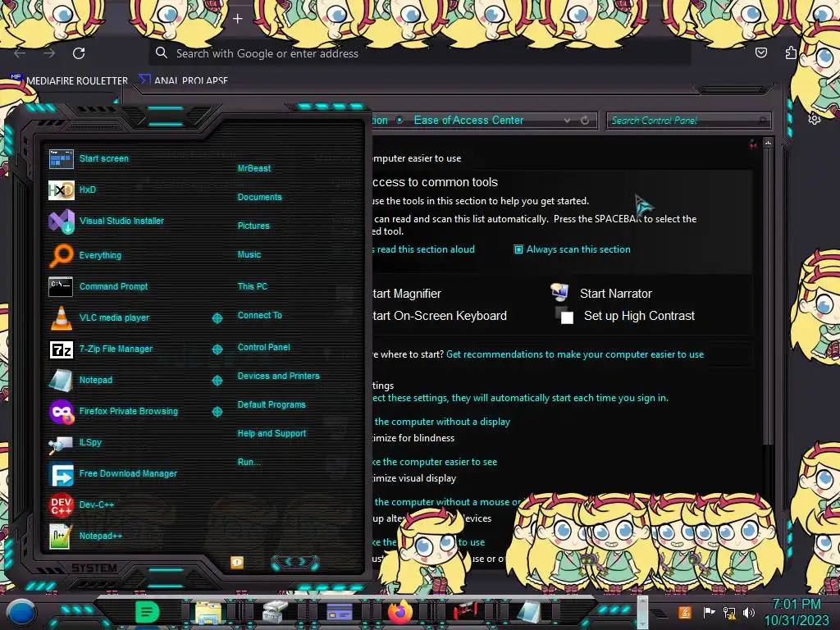Expand VLC media player jump list
This screenshot has width=840, height=630.
[217, 318]
